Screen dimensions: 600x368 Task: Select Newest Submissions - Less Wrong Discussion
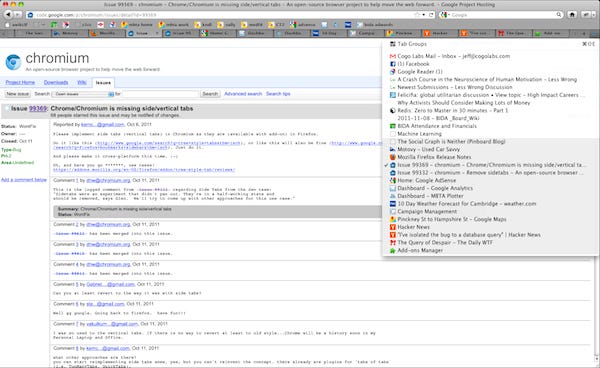point(490,87)
